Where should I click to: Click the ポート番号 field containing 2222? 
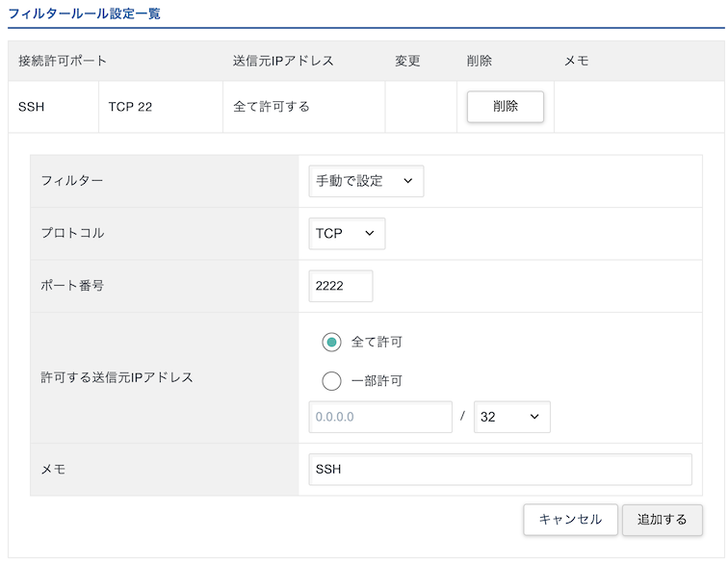tap(340, 286)
